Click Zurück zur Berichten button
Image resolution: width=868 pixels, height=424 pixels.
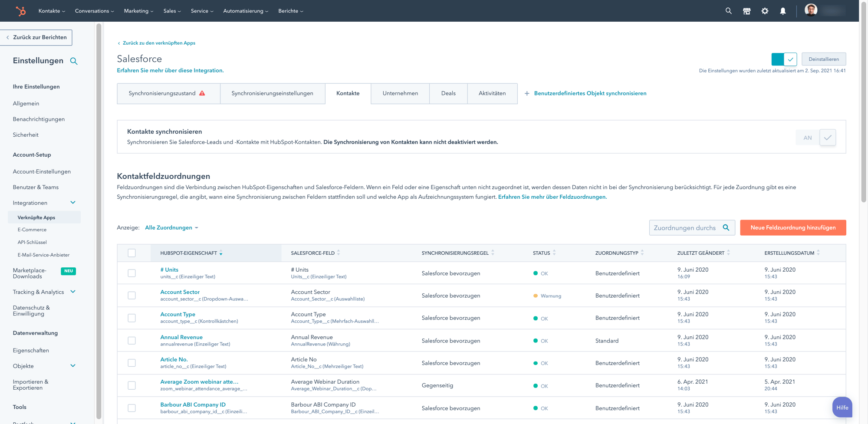coord(36,37)
